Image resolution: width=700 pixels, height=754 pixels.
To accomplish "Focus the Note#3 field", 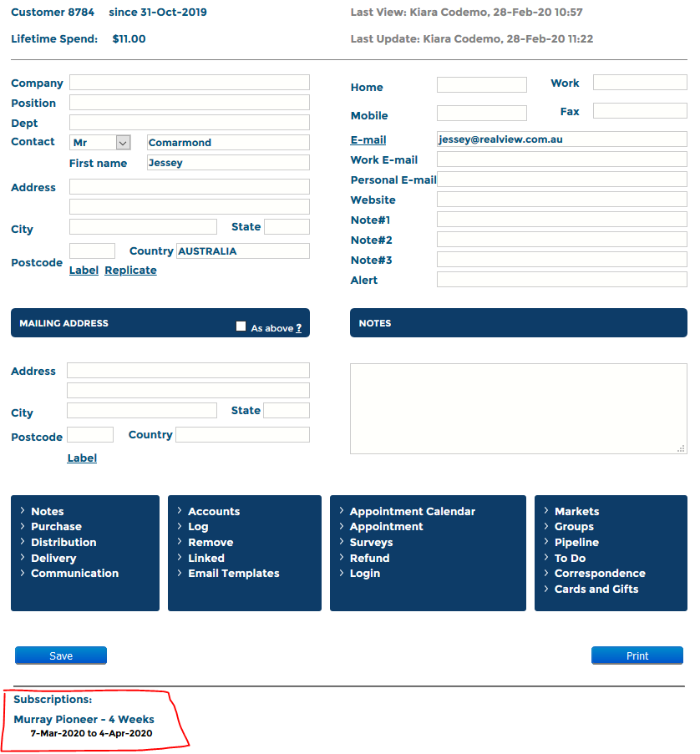I will coord(562,259).
